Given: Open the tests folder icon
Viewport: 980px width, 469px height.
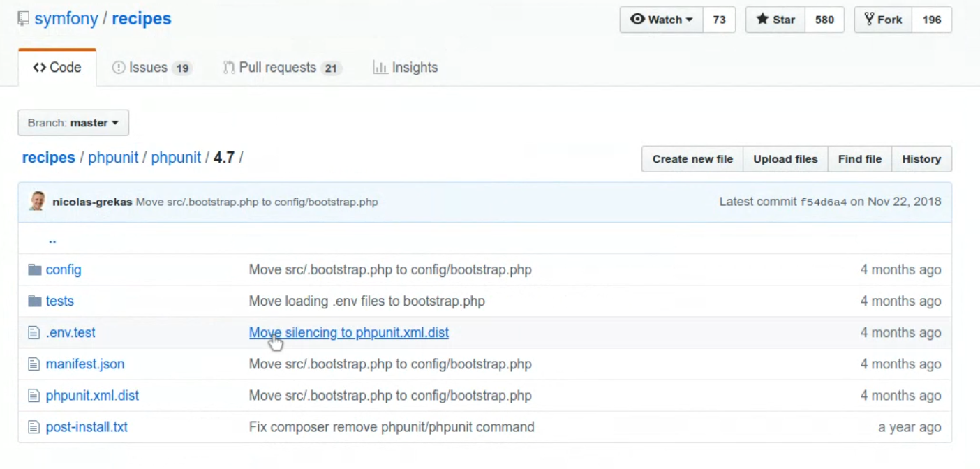Looking at the screenshot, I should click(x=34, y=301).
